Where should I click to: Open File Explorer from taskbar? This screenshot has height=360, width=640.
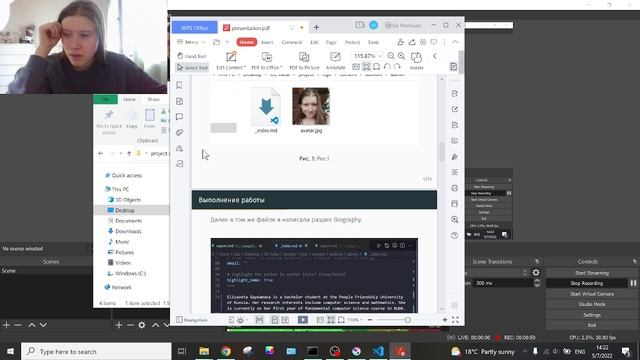204,351
